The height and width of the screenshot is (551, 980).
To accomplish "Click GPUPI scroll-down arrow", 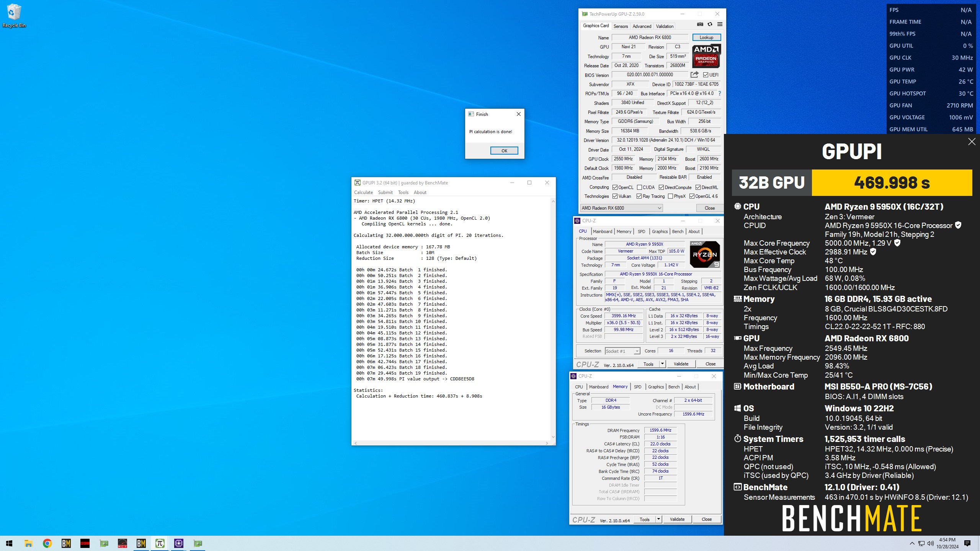I will 553,437.
